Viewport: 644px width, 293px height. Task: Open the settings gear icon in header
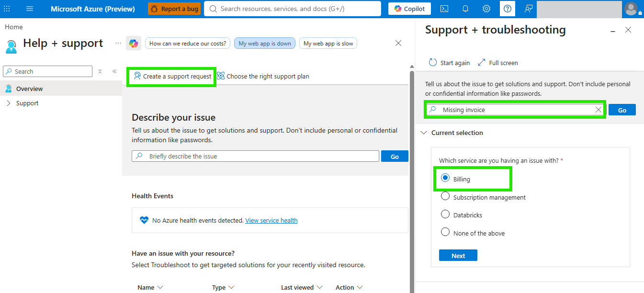click(x=486, y=9)
